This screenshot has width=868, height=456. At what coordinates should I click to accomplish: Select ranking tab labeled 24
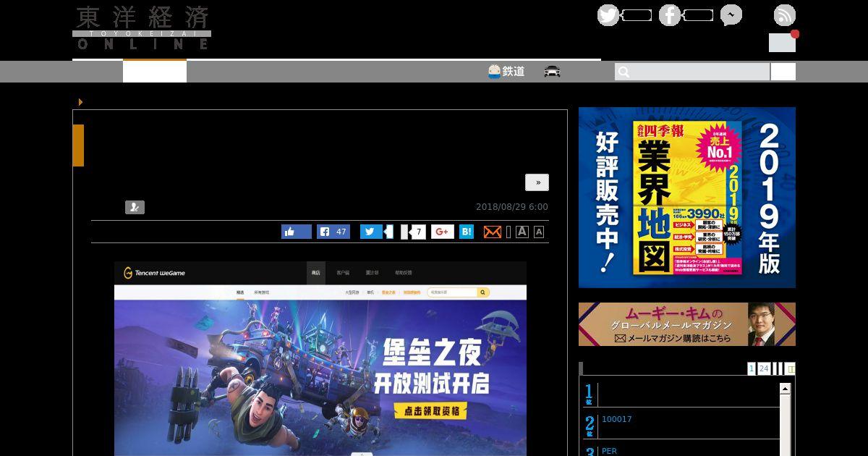pyautogui.click(x=764, y=368)
